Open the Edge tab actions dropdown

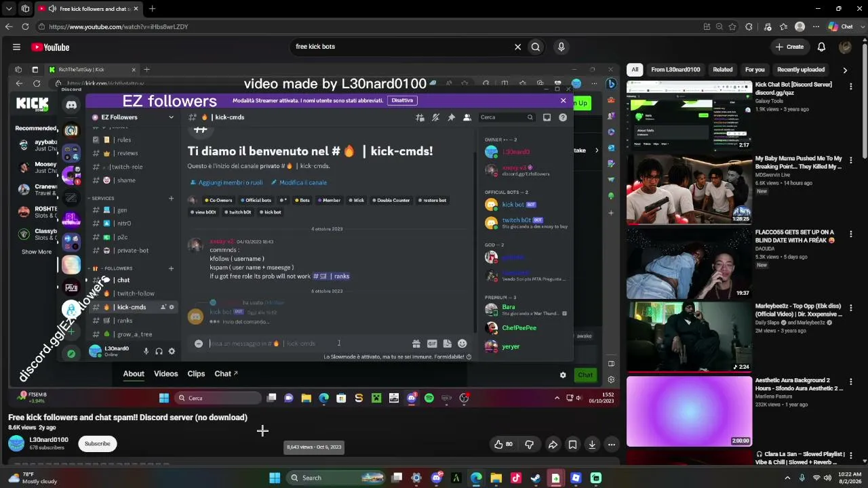pyautogui.click(x=9, y=9)
